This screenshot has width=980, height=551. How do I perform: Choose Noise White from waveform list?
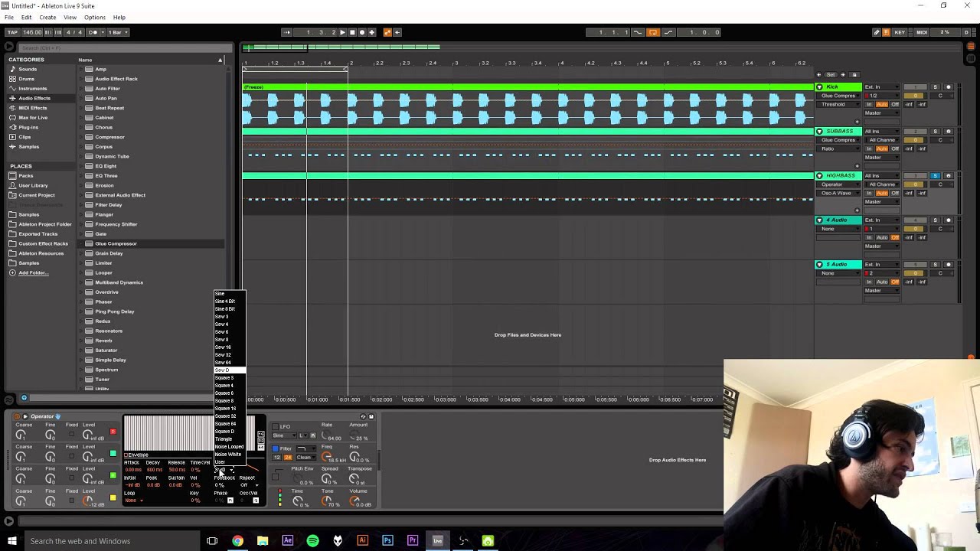coord(229,455)
